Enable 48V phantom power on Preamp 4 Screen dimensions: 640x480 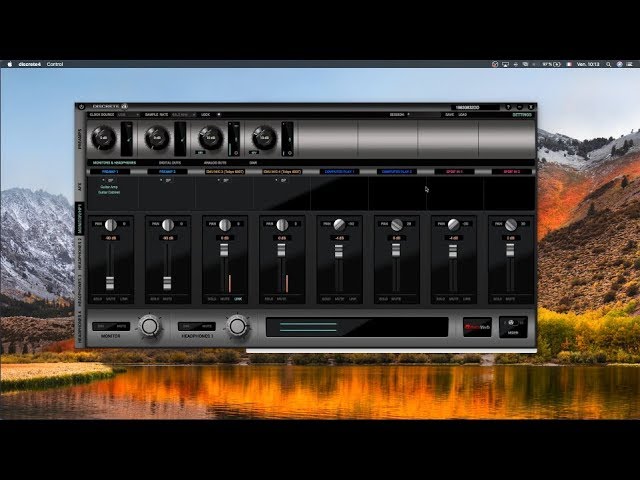point(253,152)
